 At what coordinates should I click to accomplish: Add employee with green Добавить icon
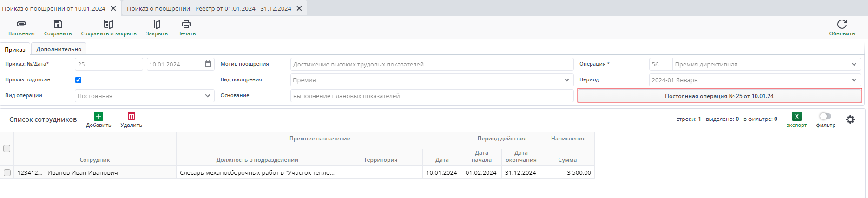[x=99, y=116]
